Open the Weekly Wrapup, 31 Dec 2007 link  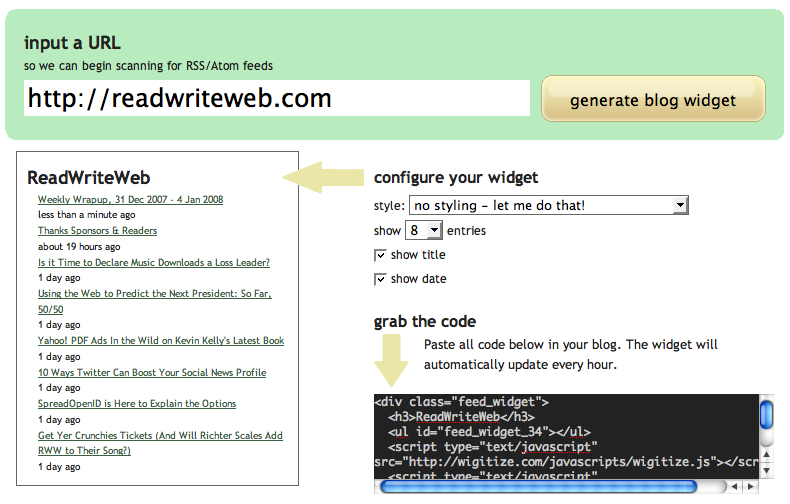click(130, 200)
